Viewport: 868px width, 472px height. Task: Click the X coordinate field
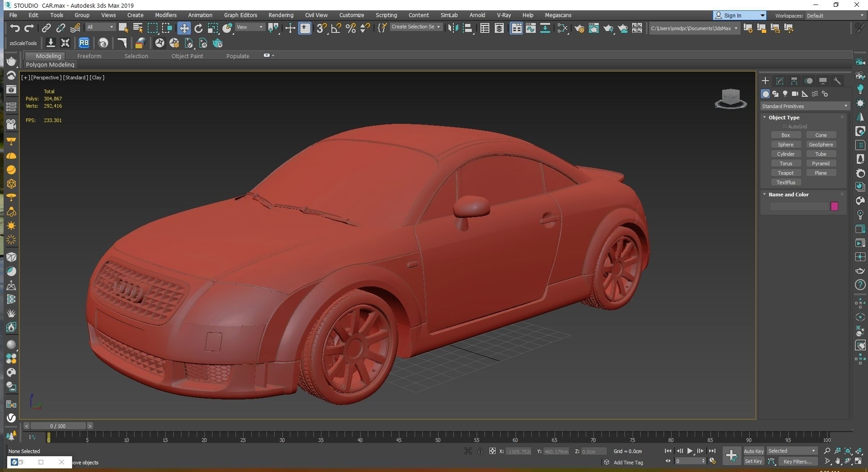click(x=518, y=451)
